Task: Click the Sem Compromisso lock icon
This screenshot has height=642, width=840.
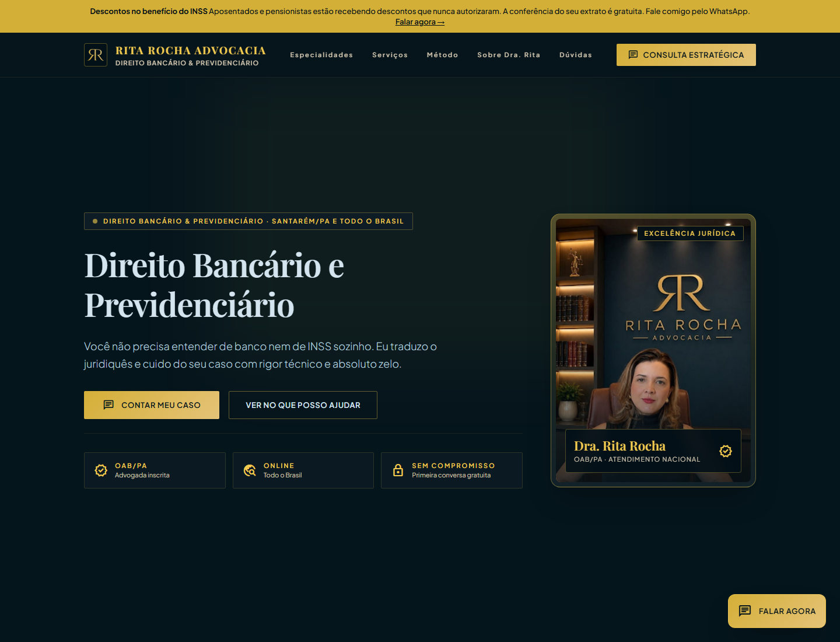Action: pyautogui.click(x=398, y=470)
